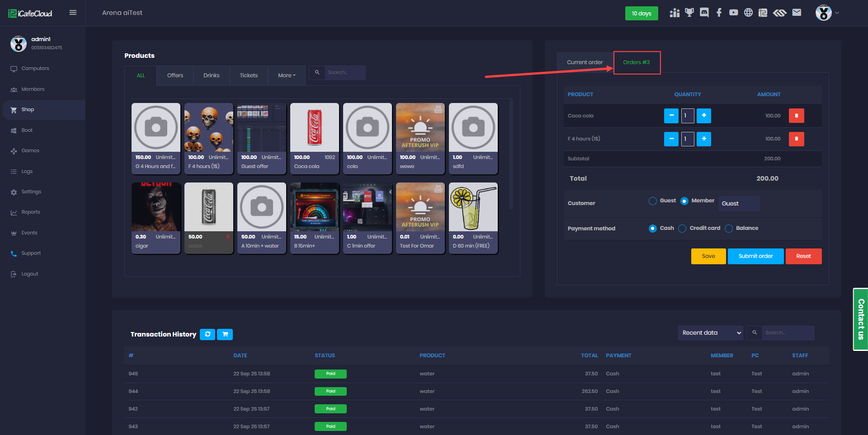Click the envelope mail icon
Viewport: 868px width, 435px height.
pos(797,13)
